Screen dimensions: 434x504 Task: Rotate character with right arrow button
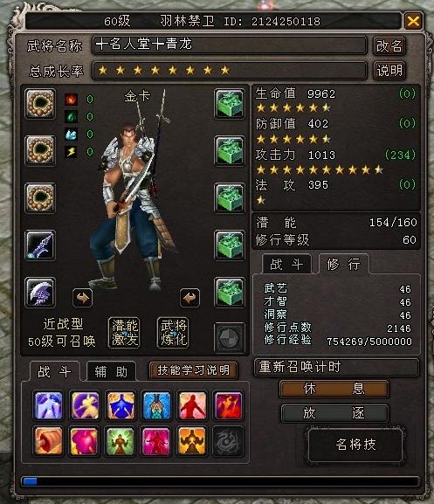(x=189, y=298)
